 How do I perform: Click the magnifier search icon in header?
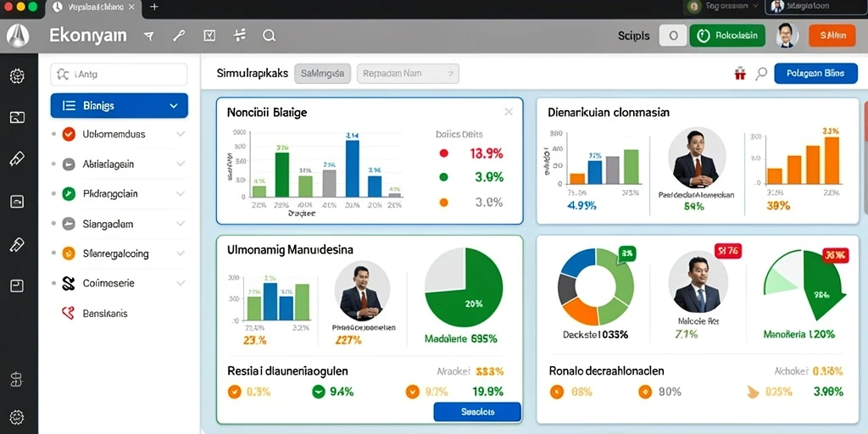269,36
